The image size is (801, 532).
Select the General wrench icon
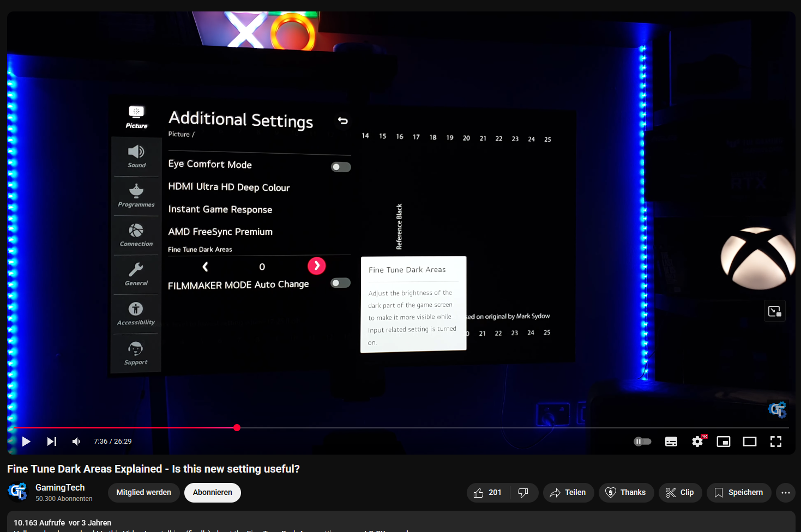(136, 274)
